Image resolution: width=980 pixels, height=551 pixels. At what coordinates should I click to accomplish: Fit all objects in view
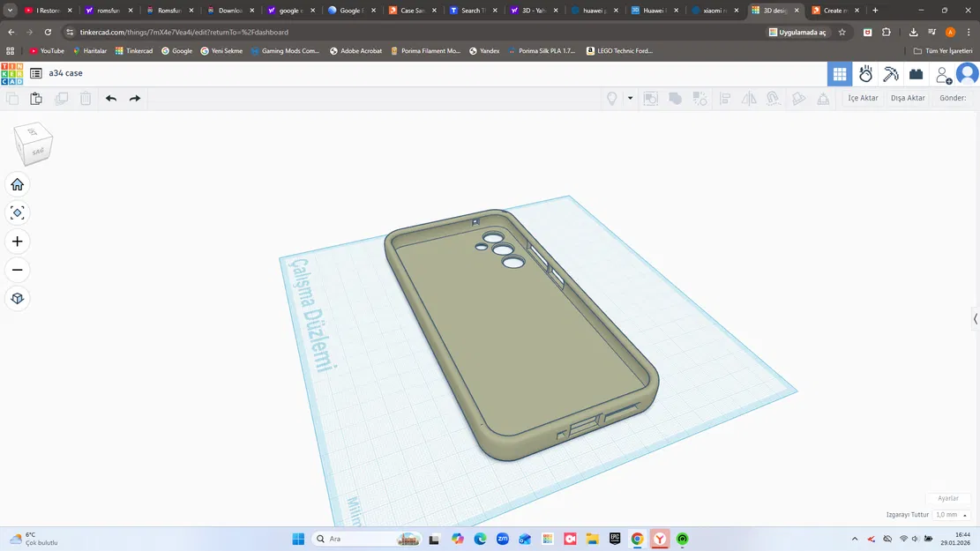[17, 212]
